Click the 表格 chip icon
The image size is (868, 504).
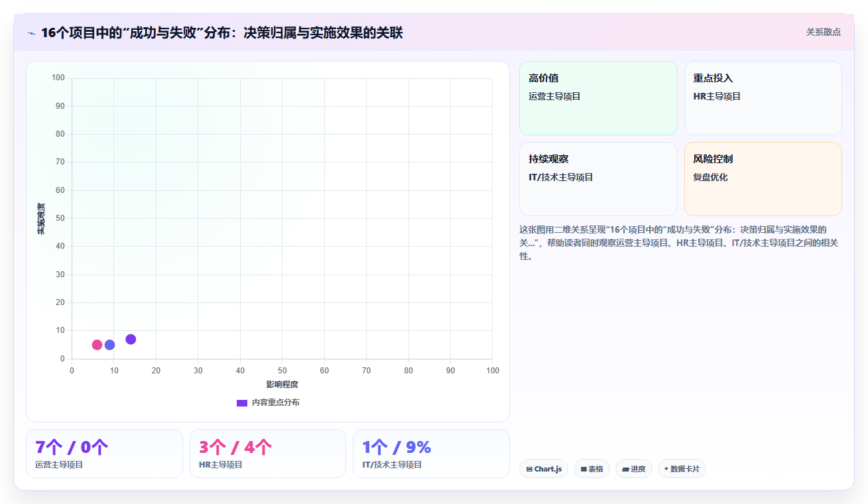[584, 470]
